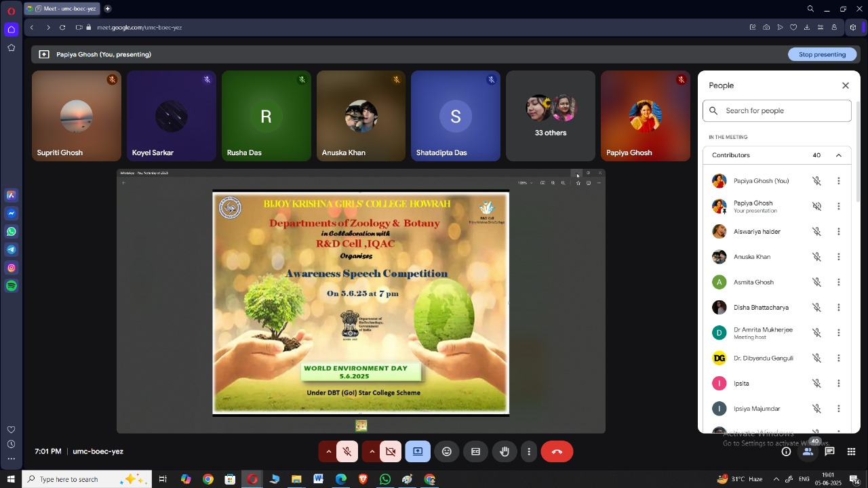Click the Stop presenting button
The height and width of the screenshot is (488, 868).
pos(822,54)
